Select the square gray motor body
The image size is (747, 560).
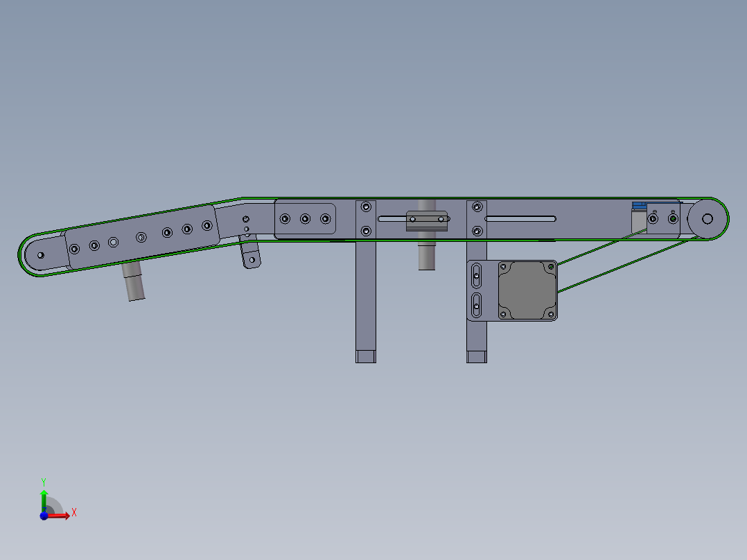(x=527, y=290)
